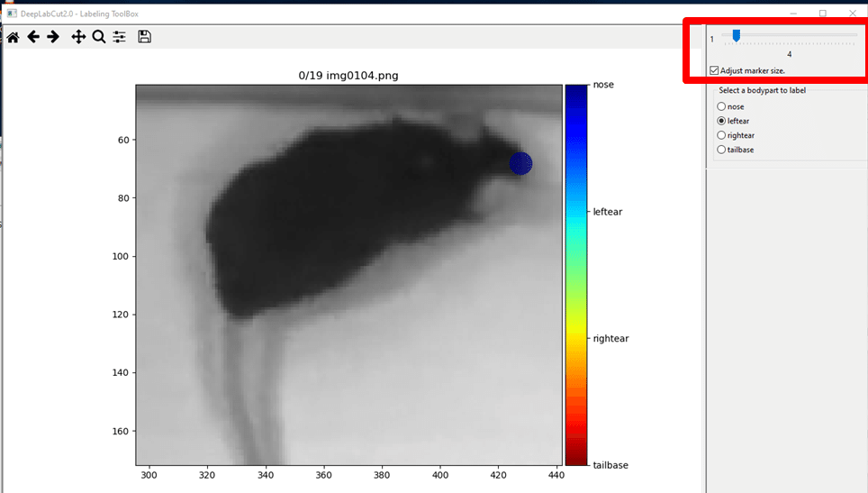The image size is (868, 493).
Task: Click the 'Select a bodypart to label' heading
Action: (x=763, y=90)
